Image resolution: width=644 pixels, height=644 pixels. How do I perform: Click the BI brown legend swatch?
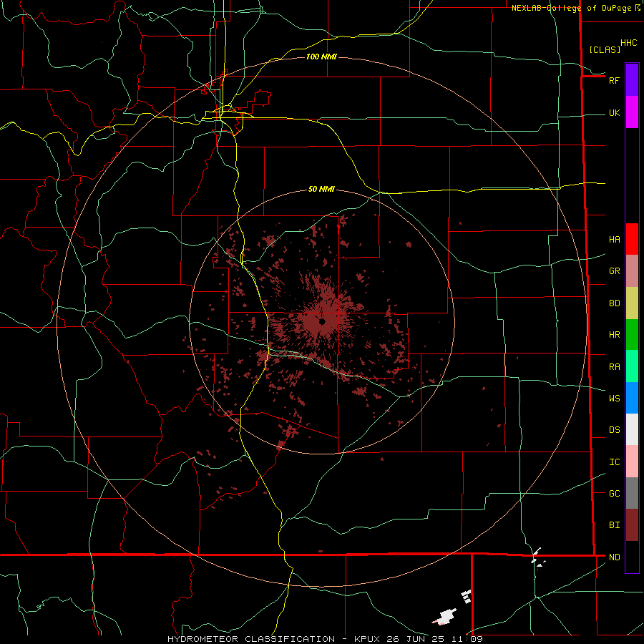pyautogui.click(x=632, y=525)
